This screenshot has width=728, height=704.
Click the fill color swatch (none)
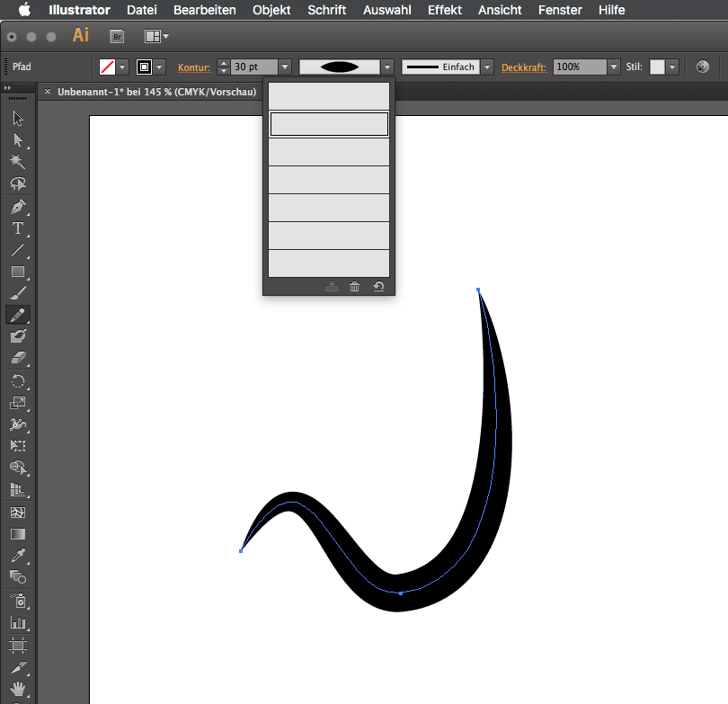(107, 67)
